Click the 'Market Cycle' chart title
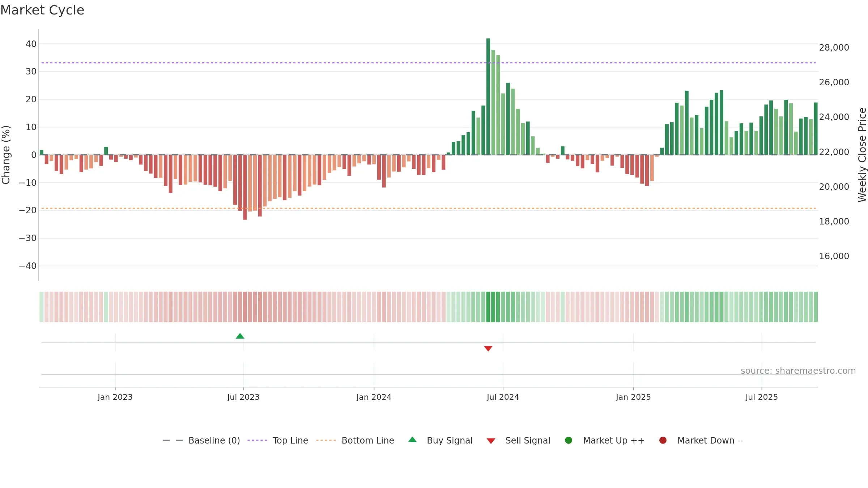The height and width of the screenshot is (488, 868). pos(42,10)
